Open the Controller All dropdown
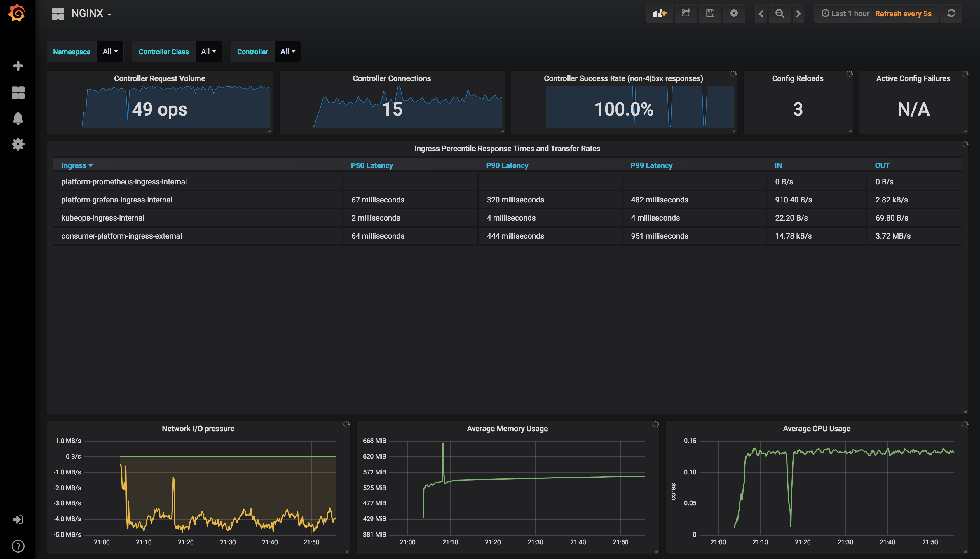The height and width of the screenshot is (559, 980). 287,51
